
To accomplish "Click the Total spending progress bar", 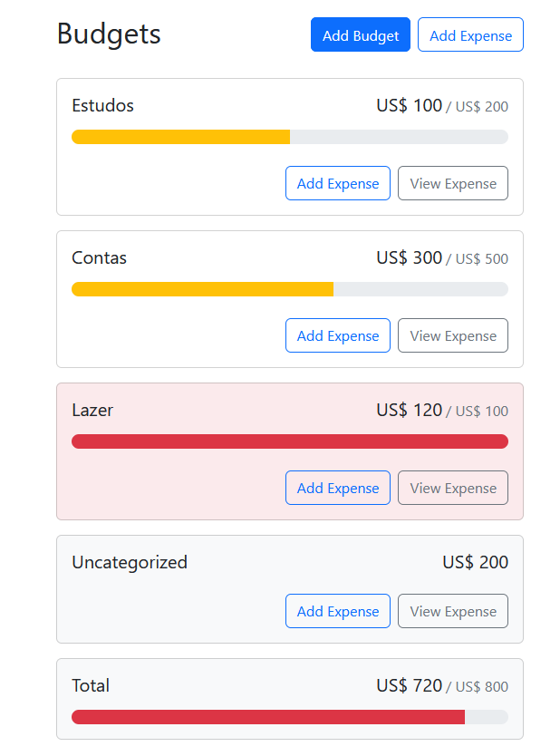I will (290, 717).
